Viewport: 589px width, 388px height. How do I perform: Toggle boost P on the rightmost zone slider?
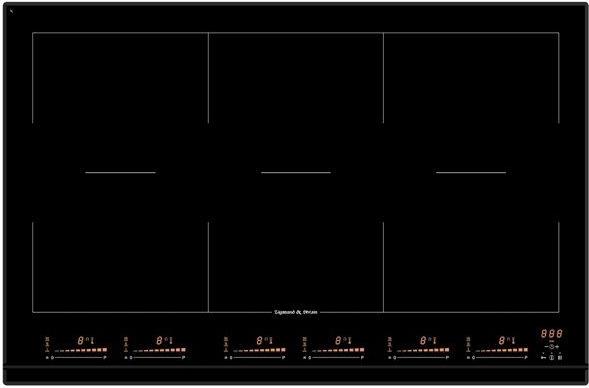526,358
